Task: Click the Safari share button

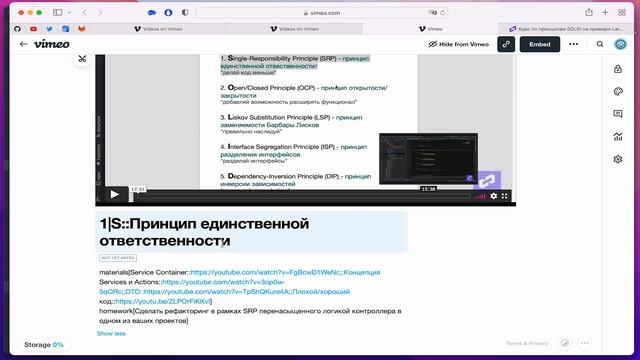Action: point(589,13)
